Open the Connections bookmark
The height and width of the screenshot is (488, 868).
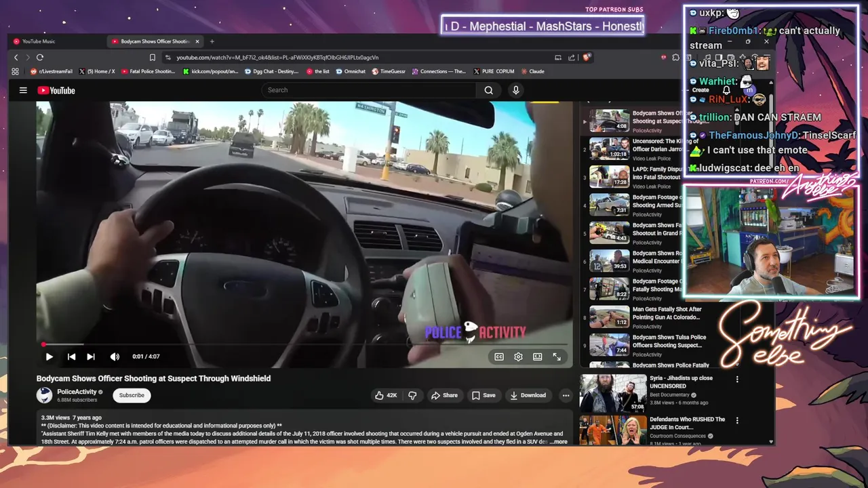439,71
